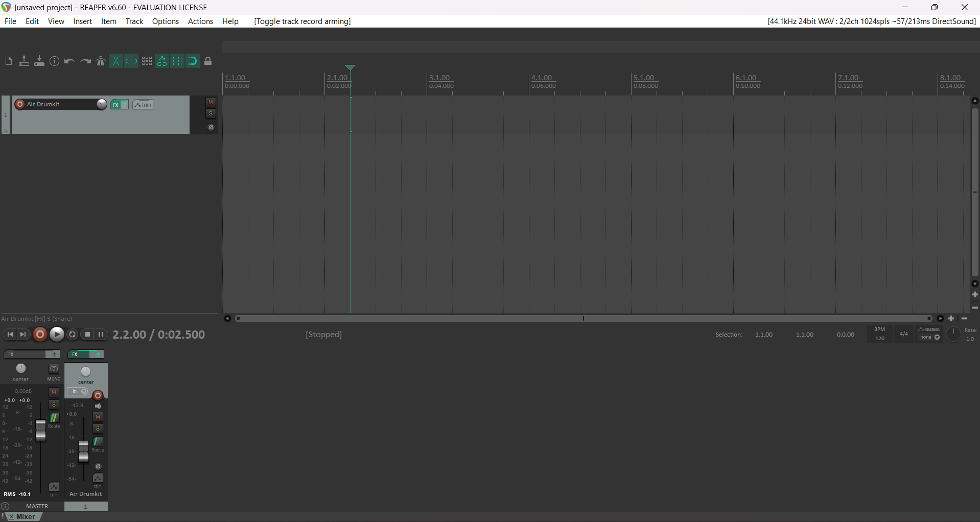Open the mixer input 'in' dropdown
The image size is (980, 522).
pyautogui.click(x=78, y=392)
